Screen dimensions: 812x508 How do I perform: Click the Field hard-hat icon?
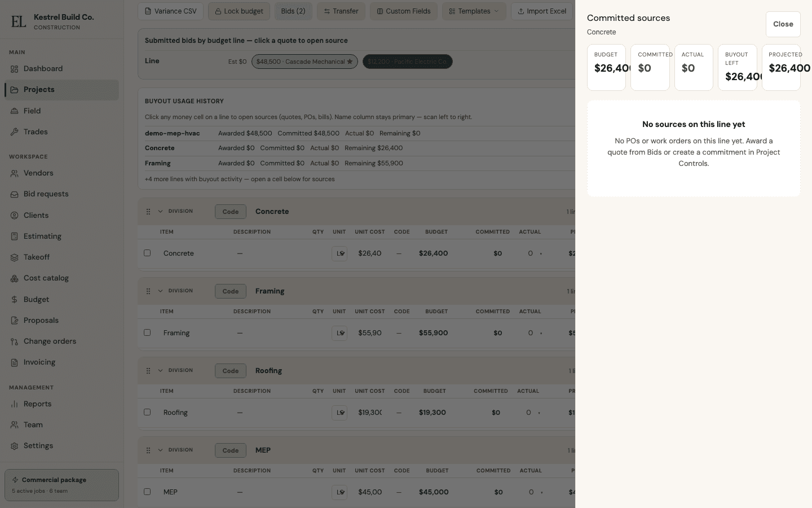click(15, 111)
